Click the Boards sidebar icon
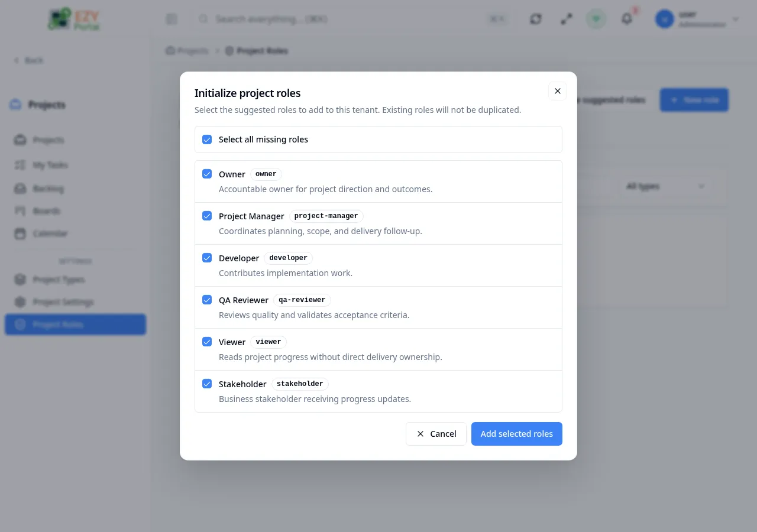Screen dimensions: 757x532 20,211
